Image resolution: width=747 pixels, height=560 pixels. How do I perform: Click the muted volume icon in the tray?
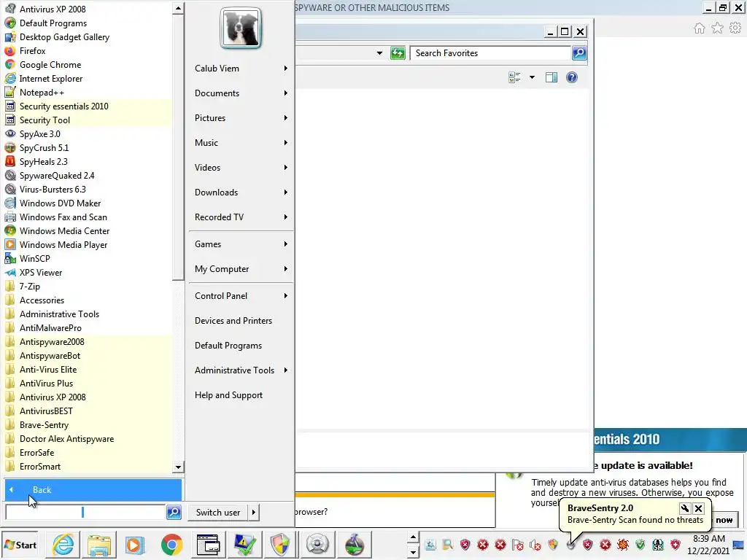click(x=535, y=544)
